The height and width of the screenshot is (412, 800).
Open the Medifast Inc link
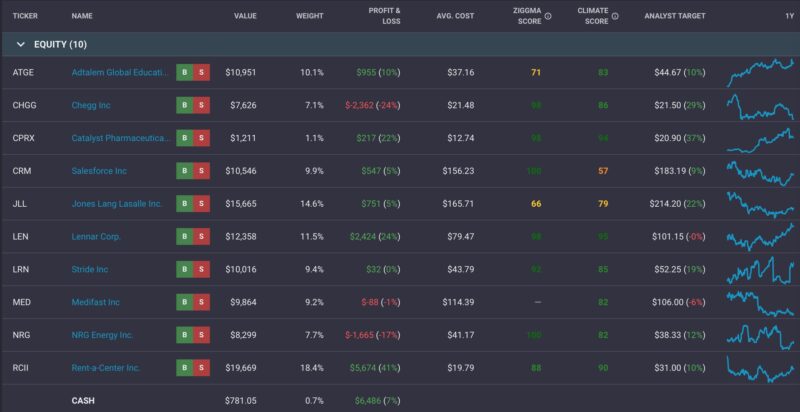(x=95, y=302)
